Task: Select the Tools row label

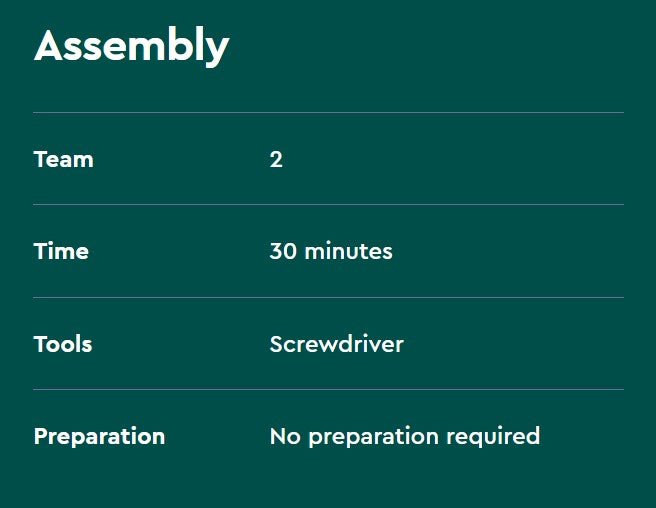Action: (63, 344)
